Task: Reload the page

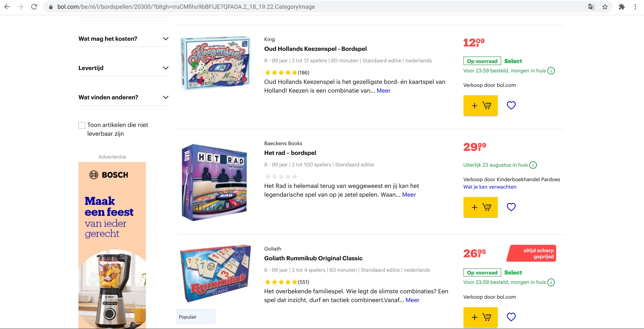Action: point(34,7)
